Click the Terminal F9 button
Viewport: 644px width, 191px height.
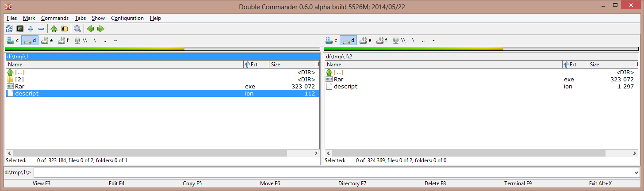tap(517, 183)
